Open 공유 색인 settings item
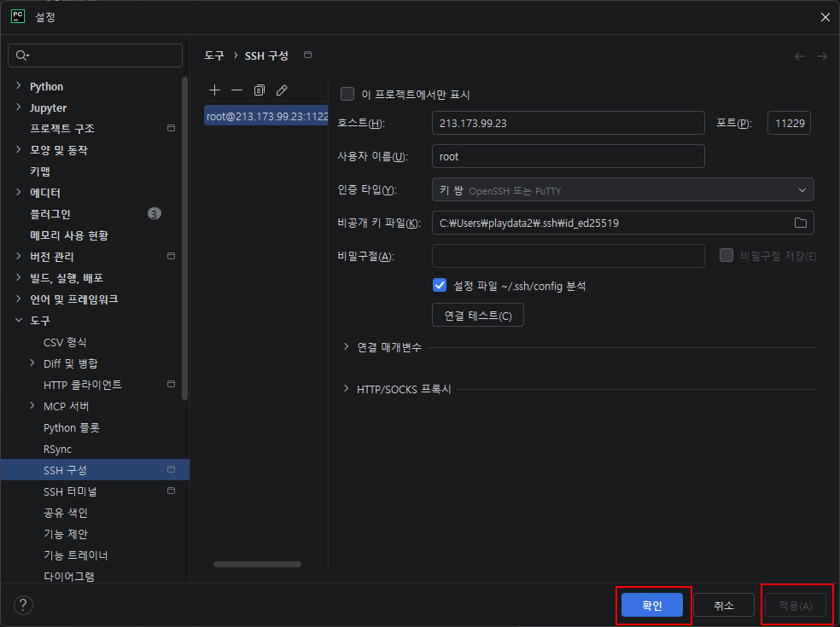 click(x=66, y=513)
